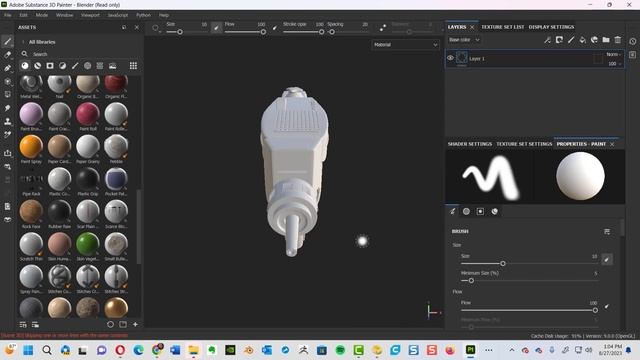
Task: Add a paint layer with brush icon
Action: click(571, 40)
